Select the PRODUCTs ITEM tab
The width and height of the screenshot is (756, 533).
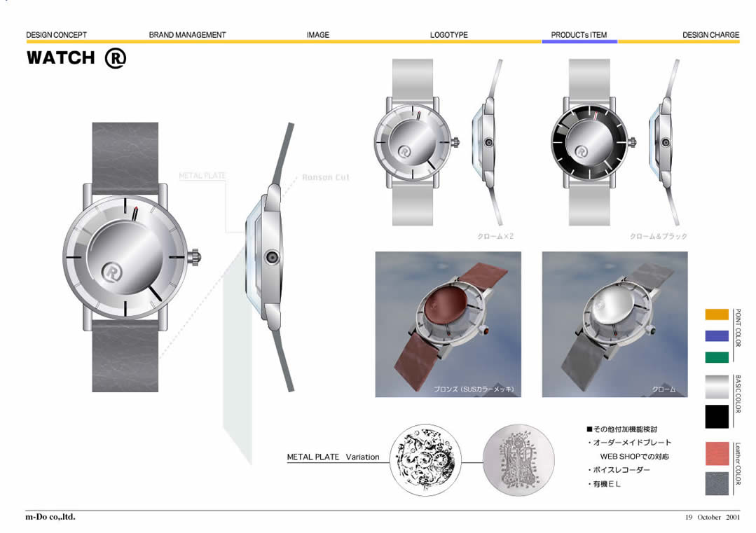click(579, 34)
